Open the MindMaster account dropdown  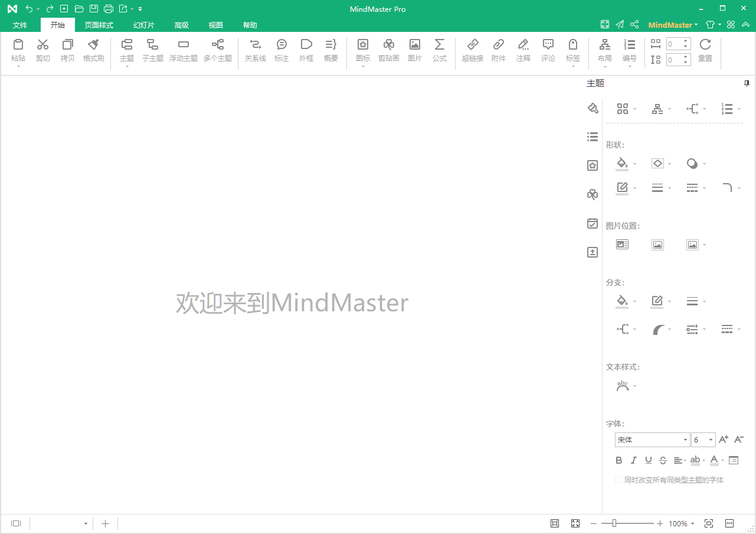coord(673,25)
